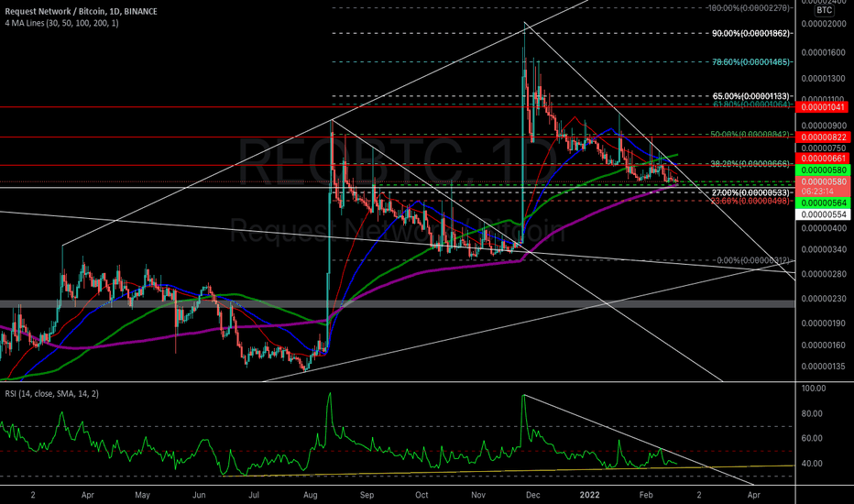854x504 pixels.
Task: Click the Sep label on time axis
Action: pos(367,495)
